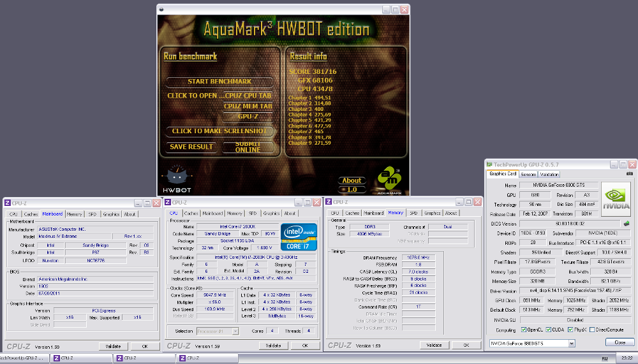Click the Intel Core i7 logo
Viewport: 638px width, 364px height.
pos(299,237)
